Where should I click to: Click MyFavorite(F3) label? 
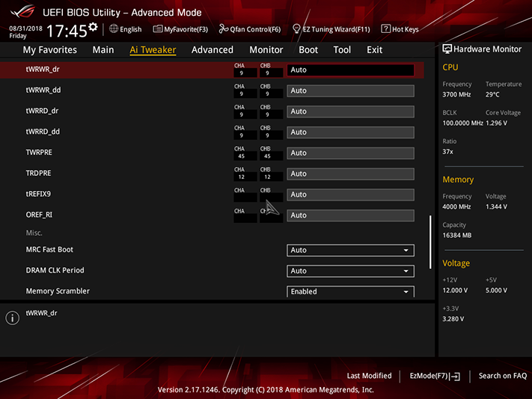click(186, 29)
